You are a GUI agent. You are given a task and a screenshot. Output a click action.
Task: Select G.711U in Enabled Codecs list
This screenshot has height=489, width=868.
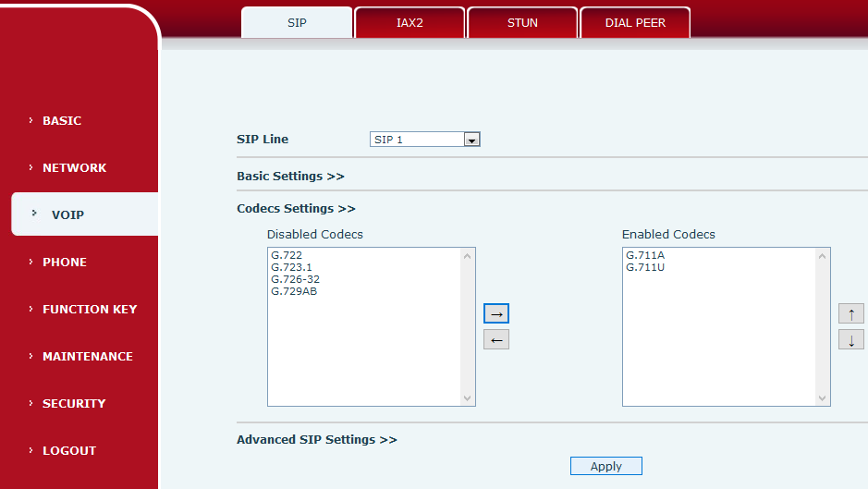645,267
